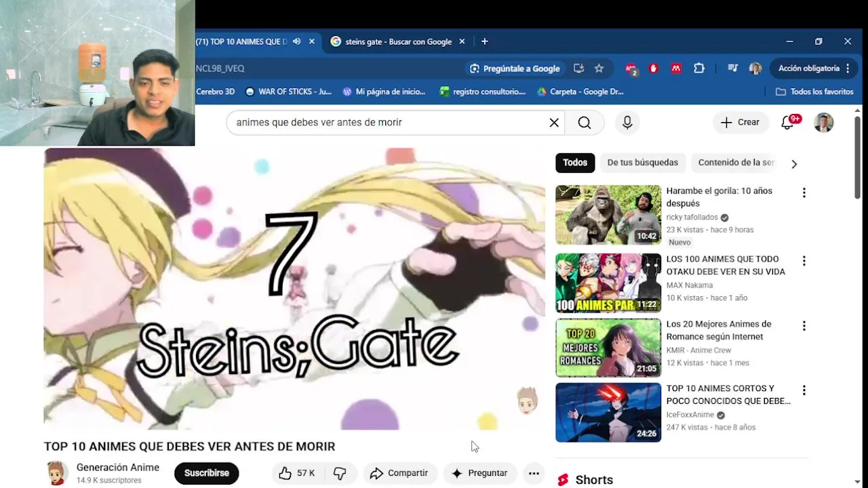
Task: Click the install/cast screen icon in address bar
Action: click(x=578, y=68)
